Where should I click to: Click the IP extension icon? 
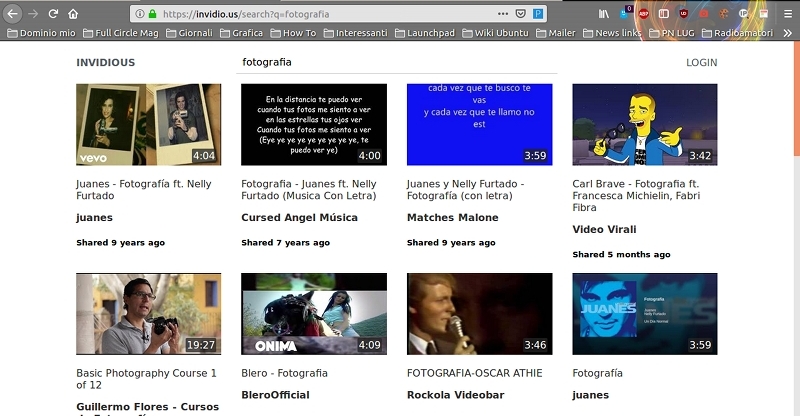743,14
